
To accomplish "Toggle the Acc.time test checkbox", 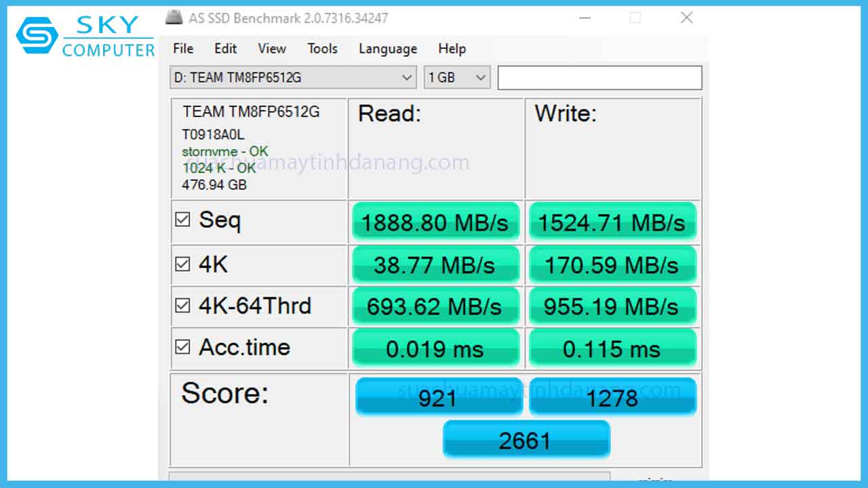I will pyautogui.click(x=182, y=347).
